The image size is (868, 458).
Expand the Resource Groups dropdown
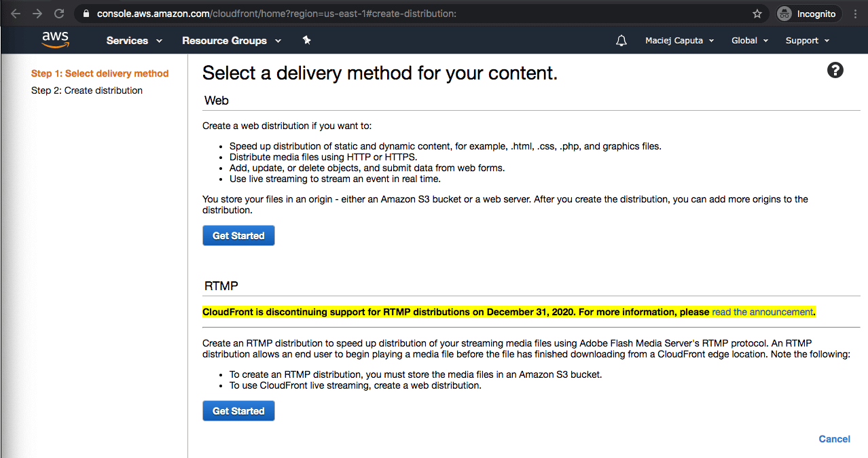point(231,41)
